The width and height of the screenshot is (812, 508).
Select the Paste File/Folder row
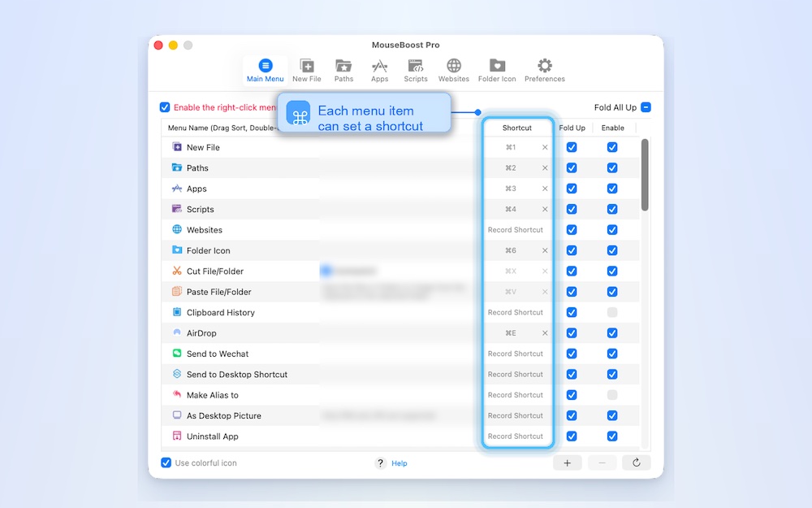(400, 292)
